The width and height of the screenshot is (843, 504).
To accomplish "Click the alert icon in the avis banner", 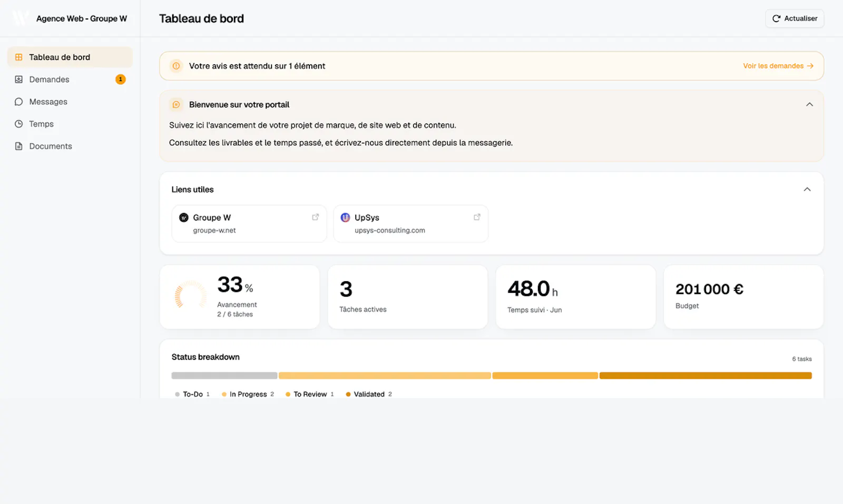I will [x=177, y=66].
